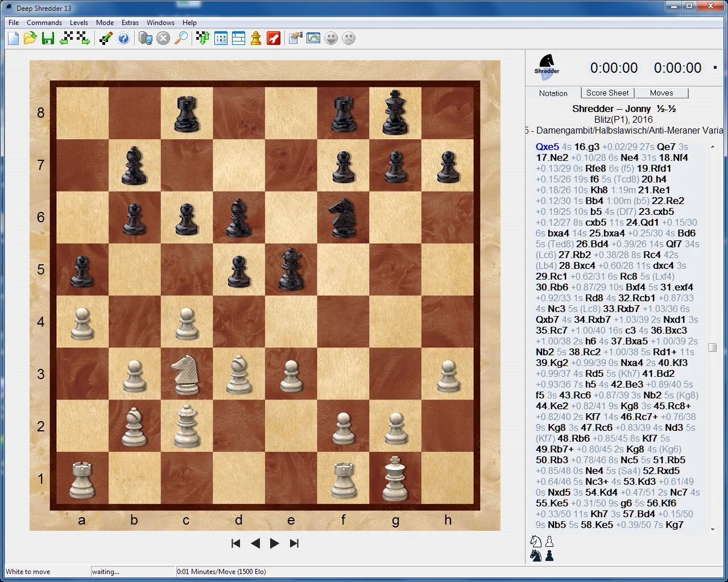Image resolution: width=728 pixels, height=582 pixels.
Task: Activate the Analysis magnifier icon
Action: [x=181, y=38]
